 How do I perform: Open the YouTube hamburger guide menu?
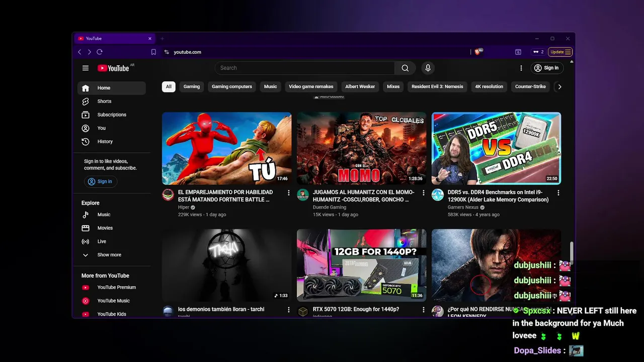click(x=86, y=68)
